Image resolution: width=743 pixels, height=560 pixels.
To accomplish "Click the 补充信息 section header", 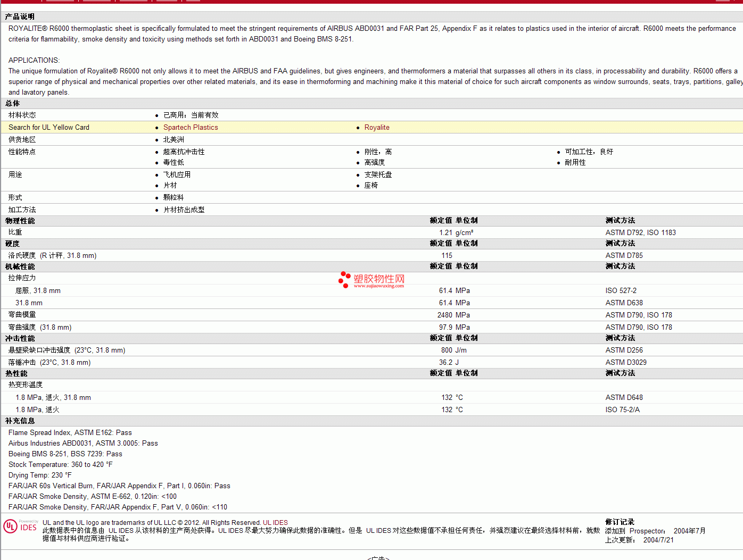I will pos(20,421).
